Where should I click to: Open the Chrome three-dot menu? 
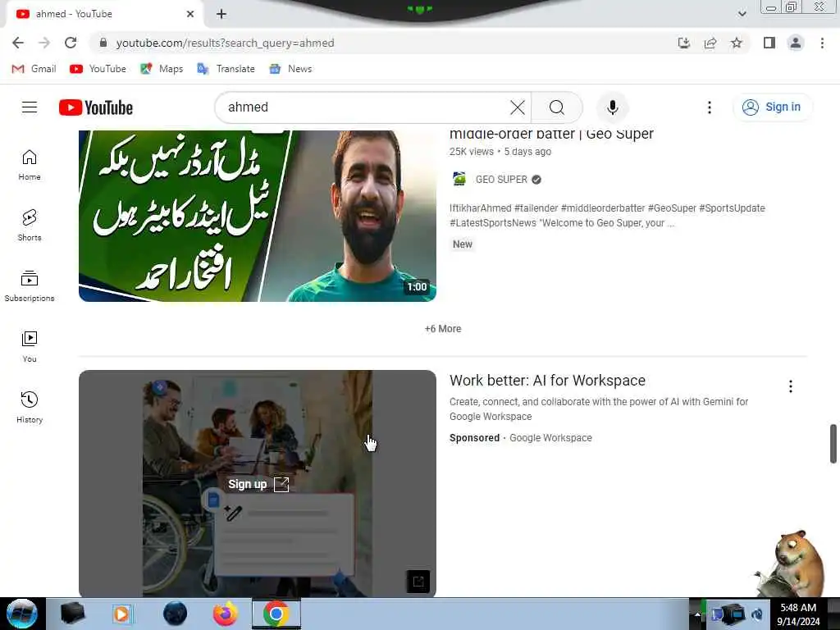click(822, 43)
